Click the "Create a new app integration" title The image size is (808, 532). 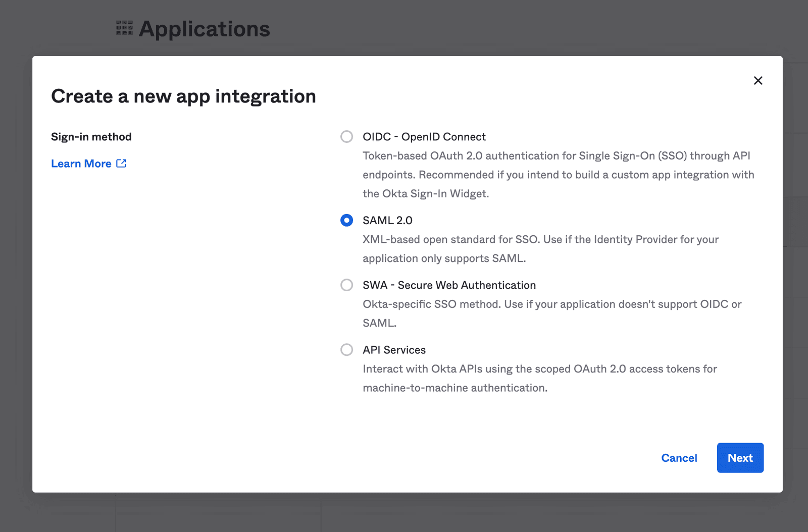(x=183, y=96)
